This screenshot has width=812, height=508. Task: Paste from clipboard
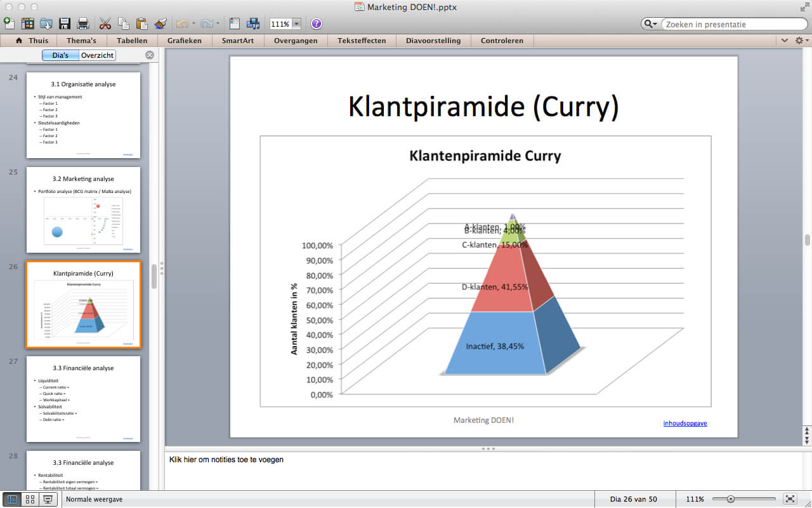[142, 23]
